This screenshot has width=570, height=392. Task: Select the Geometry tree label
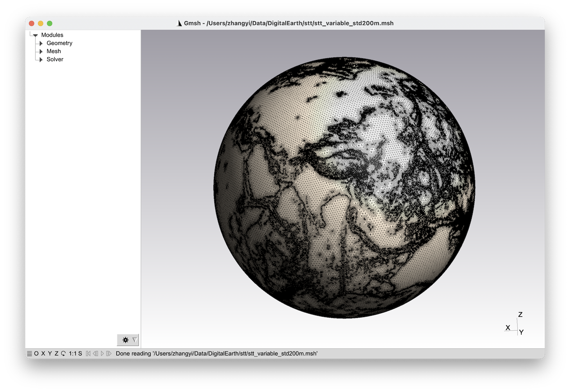pyautogui.click(x=60, y=43)
